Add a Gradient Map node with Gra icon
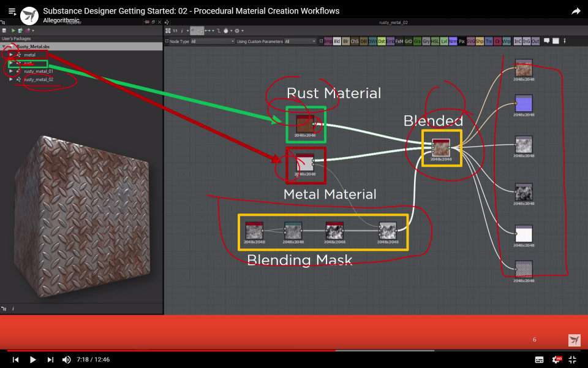The height and width of the screenshot is (368, 588). click(x=417, y=41)
